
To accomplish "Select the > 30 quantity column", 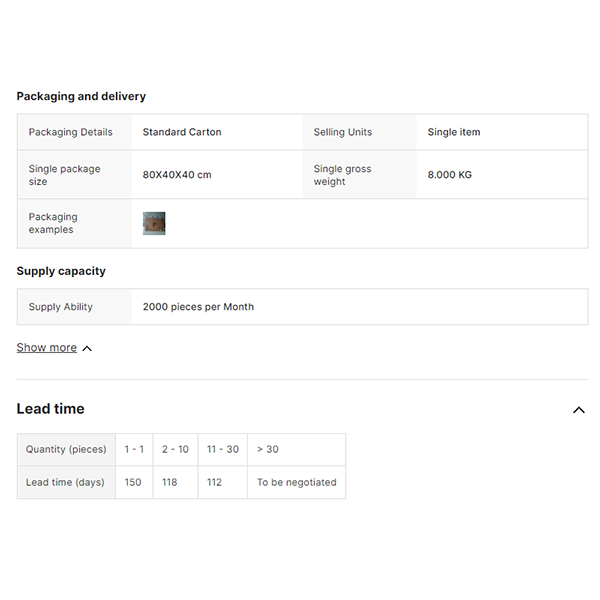I will pos(268,450).
